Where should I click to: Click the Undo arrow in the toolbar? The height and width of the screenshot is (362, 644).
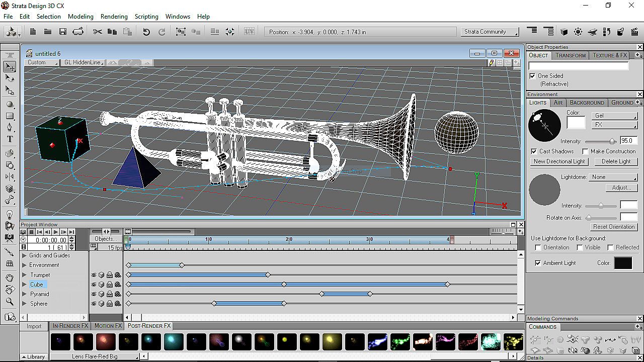146,32
